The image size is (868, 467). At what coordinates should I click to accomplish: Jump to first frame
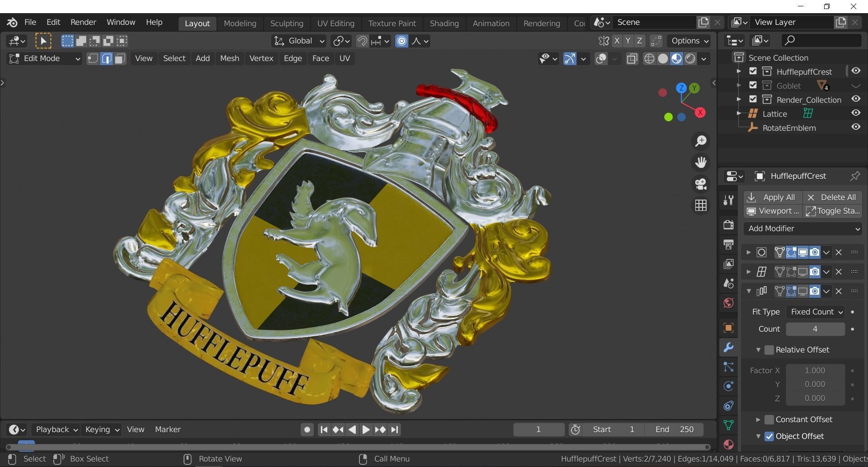(324, 429)
